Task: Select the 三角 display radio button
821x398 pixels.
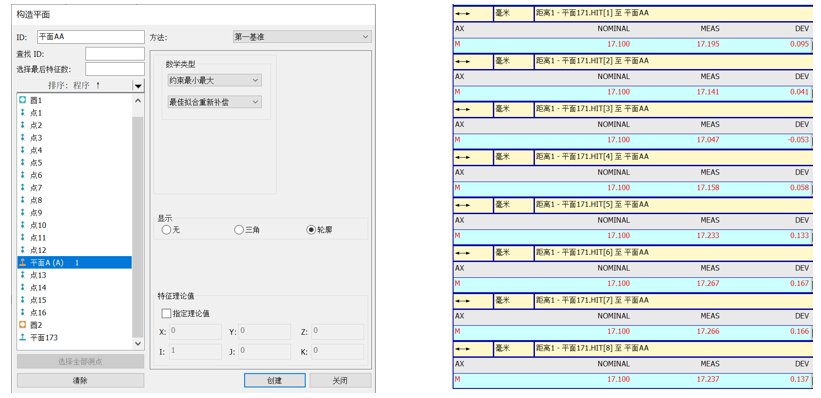Action: pyautogui.click(x=239, y=229)
